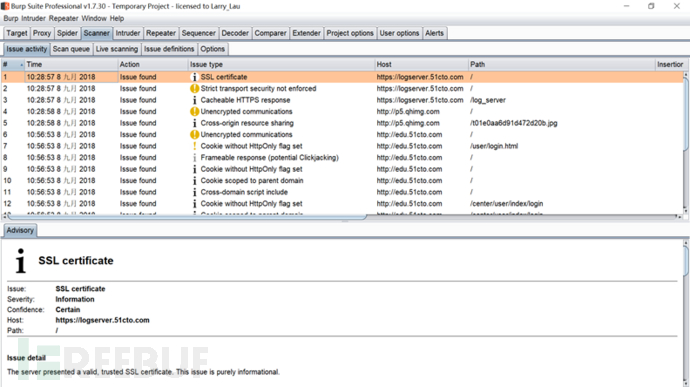This screenshot has height=387, width=690.
Task: Click the Burp Suite logo in title bar
Action: point(5,6)
